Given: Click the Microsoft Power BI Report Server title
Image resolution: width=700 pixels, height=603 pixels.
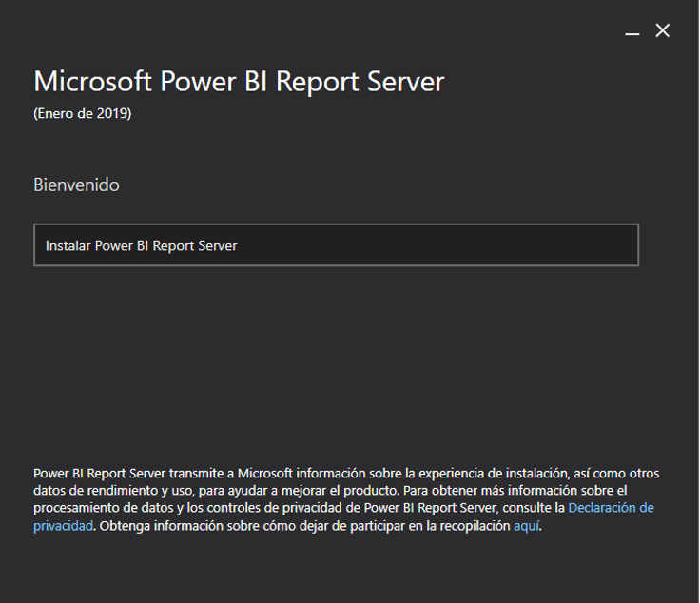Looking at the screenshot, I should [x=239, y=82].
